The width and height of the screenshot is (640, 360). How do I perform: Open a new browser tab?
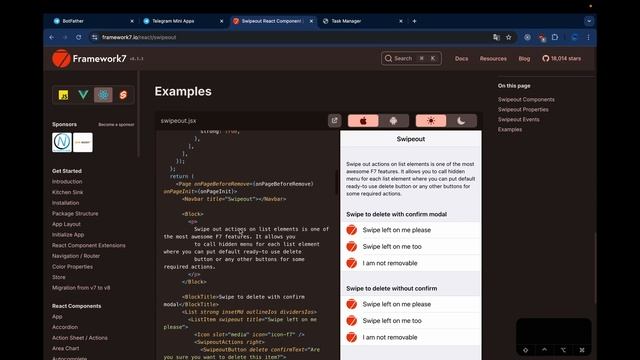point(414,21)
